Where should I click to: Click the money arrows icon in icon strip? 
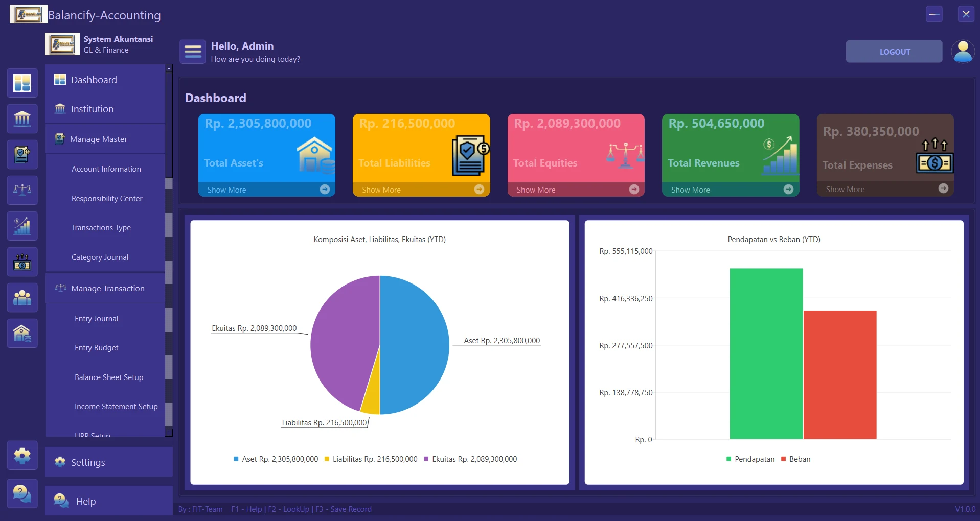point(22,262)
